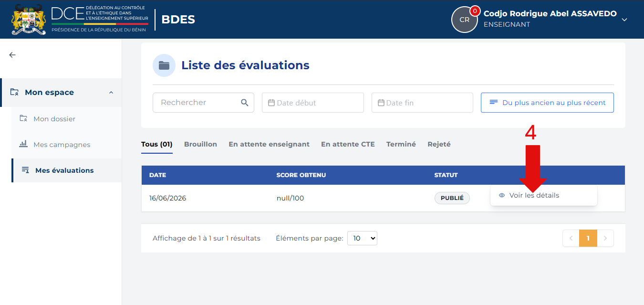Viewport: 644px width, 305px height.
Task: Click the DATE column header
Action: coord(157,175)
